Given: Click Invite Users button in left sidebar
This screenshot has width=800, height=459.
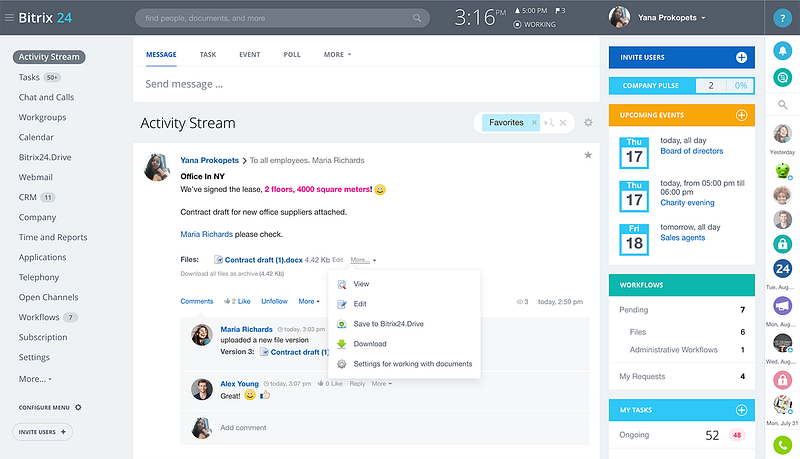Looking at the screenshot, I should pyautogui.click(x=42, y=432).
